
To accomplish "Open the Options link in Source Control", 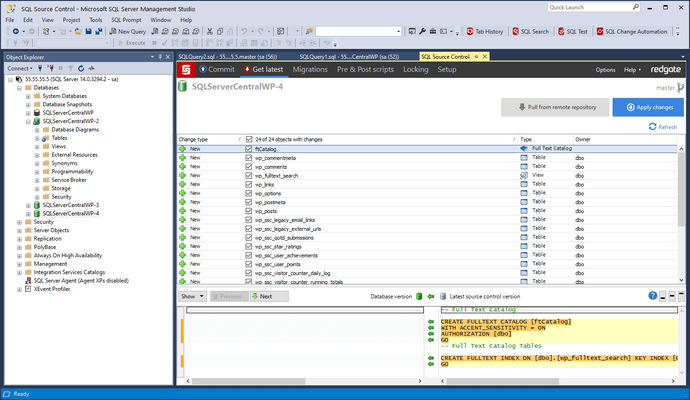I will tap(605, 70).
